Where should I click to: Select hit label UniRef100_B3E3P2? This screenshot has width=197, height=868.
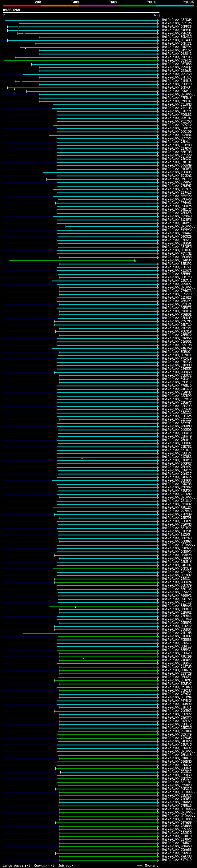(x=176, y=264)
